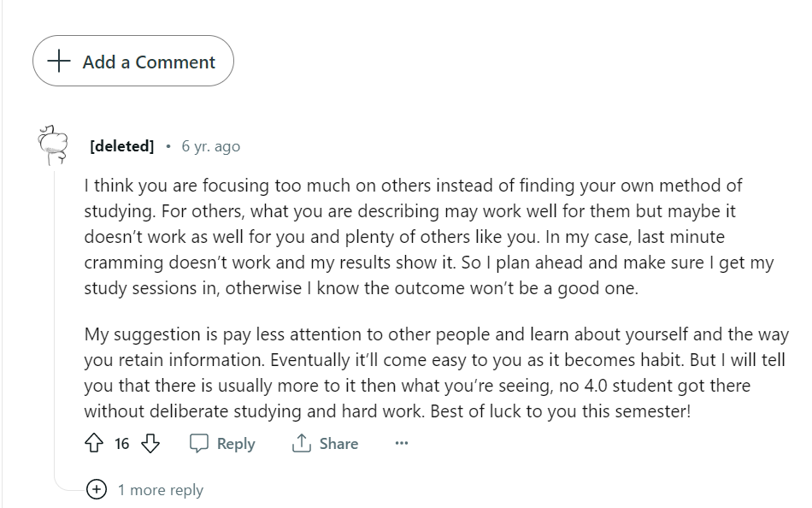
Task: Click the deleted user's avatar
Action: click(x=52, y=145)
